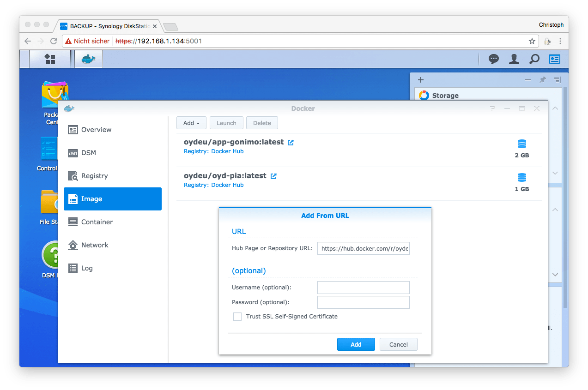Open the Overview section
The width and height of the screenshot is (588, 390).
tap(96, 130)
